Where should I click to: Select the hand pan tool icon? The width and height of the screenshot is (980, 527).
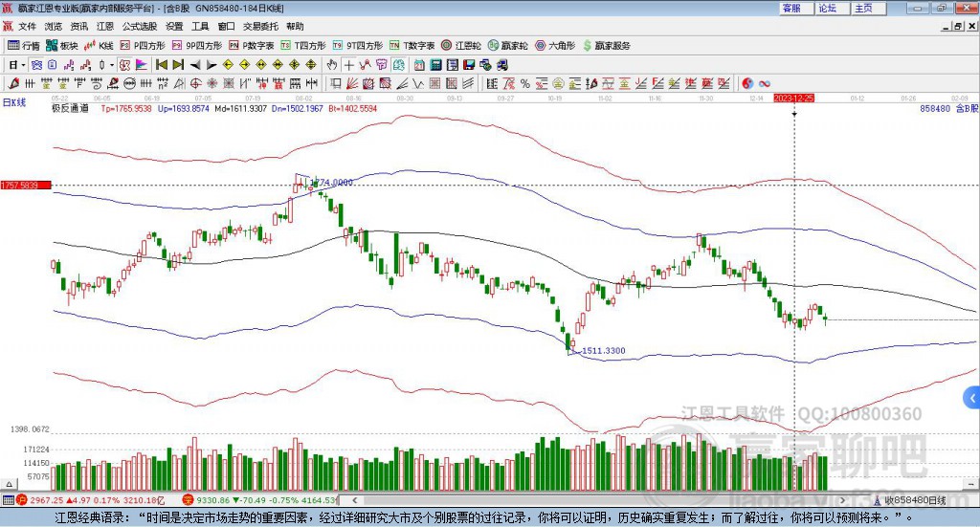pos(332,65)
